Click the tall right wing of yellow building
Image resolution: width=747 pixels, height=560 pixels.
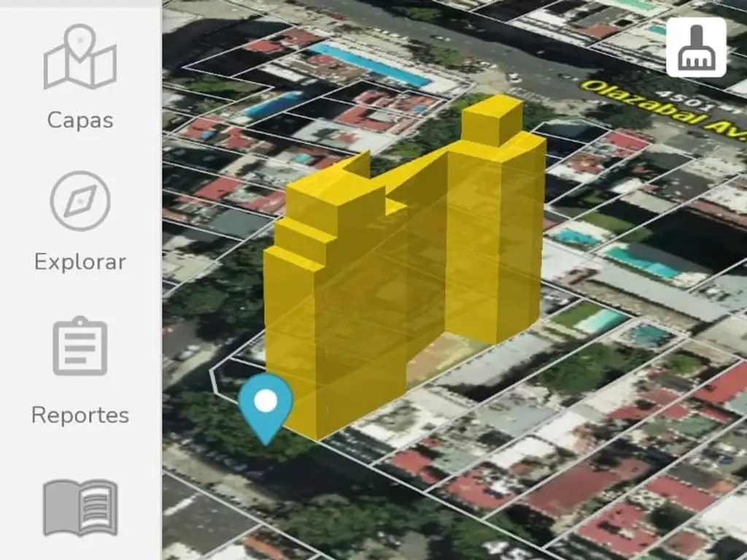[x=495, y=241]
